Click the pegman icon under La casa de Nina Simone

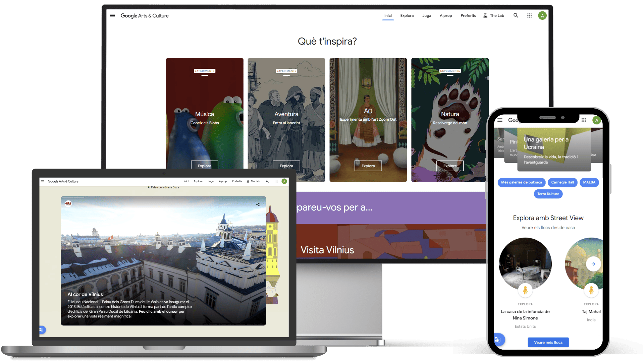pos(525,291)
